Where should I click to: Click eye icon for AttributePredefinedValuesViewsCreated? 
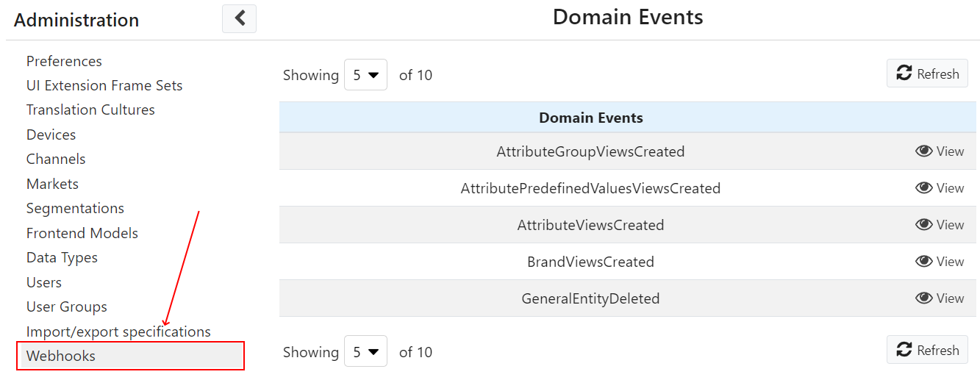pyautogui.click(x=923, y=188)
